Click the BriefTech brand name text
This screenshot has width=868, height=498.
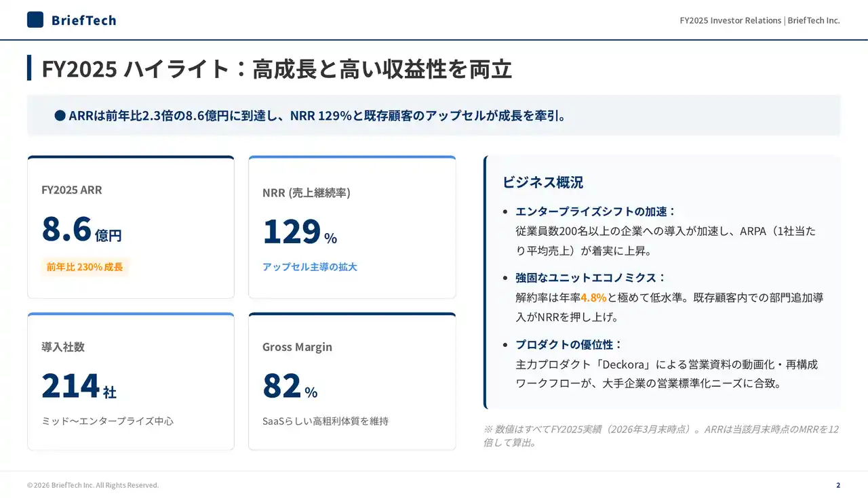pyautogui.click(x=83, y=20)
